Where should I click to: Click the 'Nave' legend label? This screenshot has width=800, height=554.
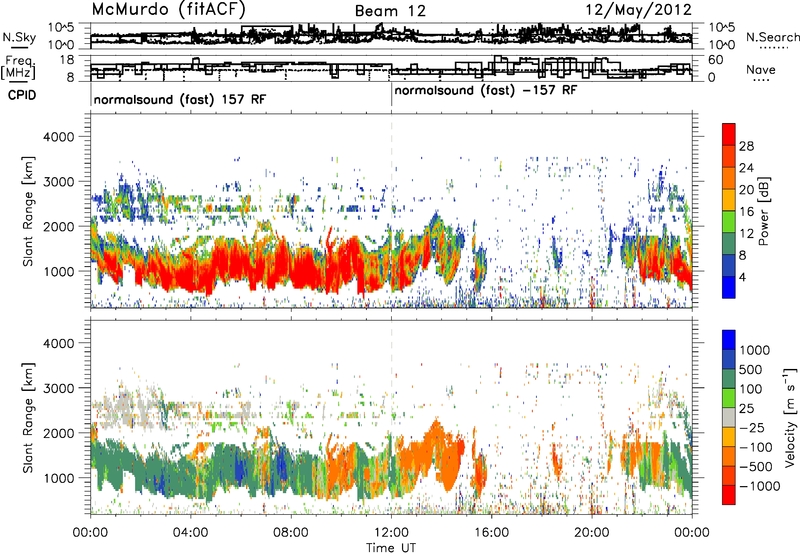point(760,69)
